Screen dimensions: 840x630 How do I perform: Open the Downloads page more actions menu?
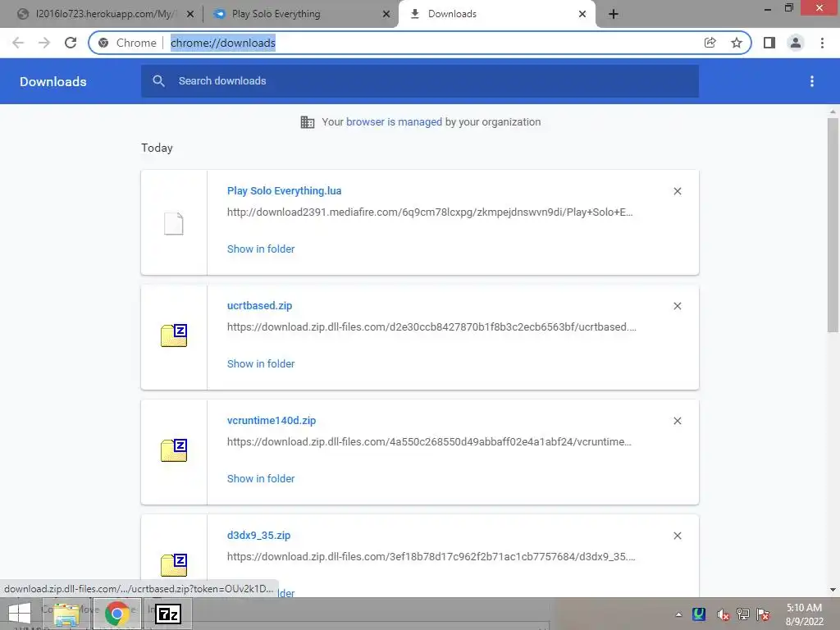[812, 81]
